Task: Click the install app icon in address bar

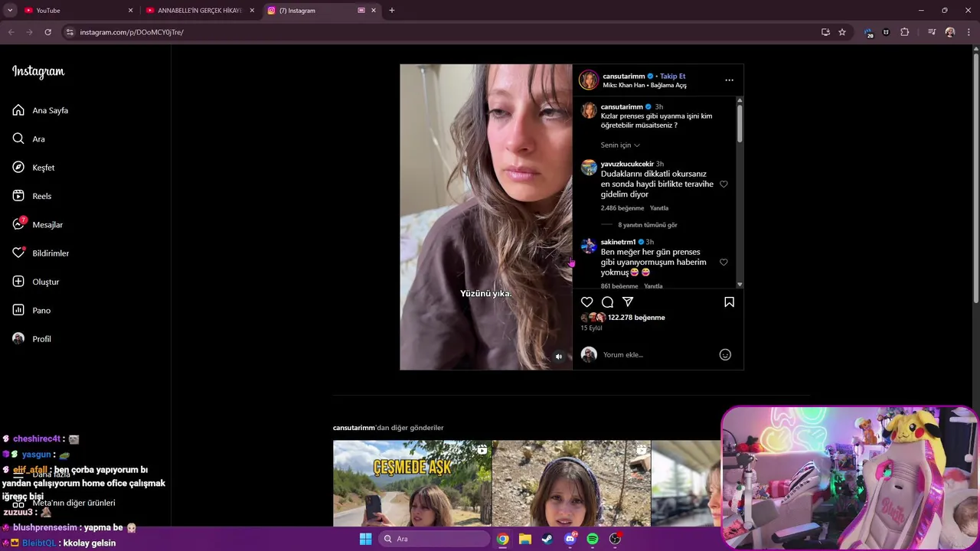Action: click(x=825, y=32)
